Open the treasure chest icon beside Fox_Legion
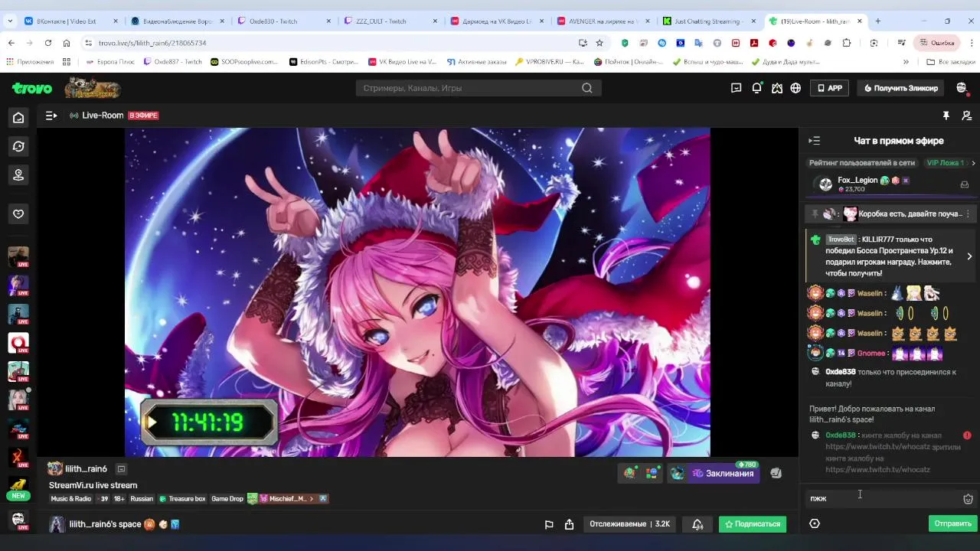980x551 pixels. [964, 184]
